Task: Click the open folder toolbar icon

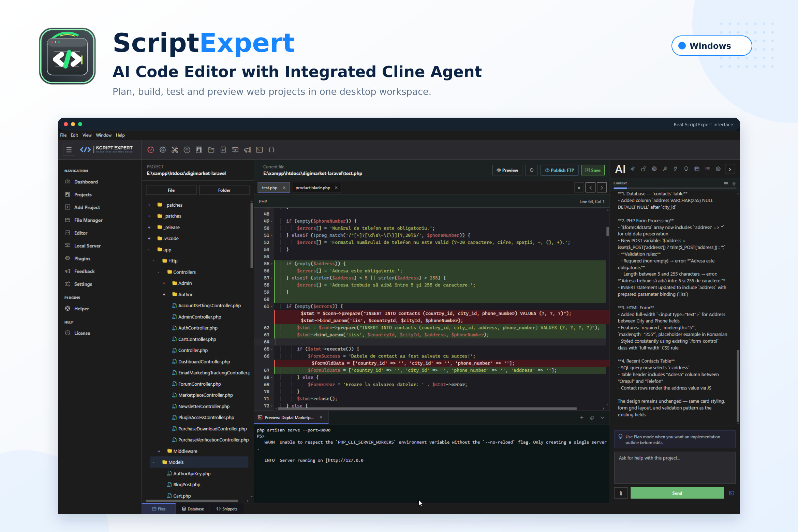Action: click(x=211, y=150)
